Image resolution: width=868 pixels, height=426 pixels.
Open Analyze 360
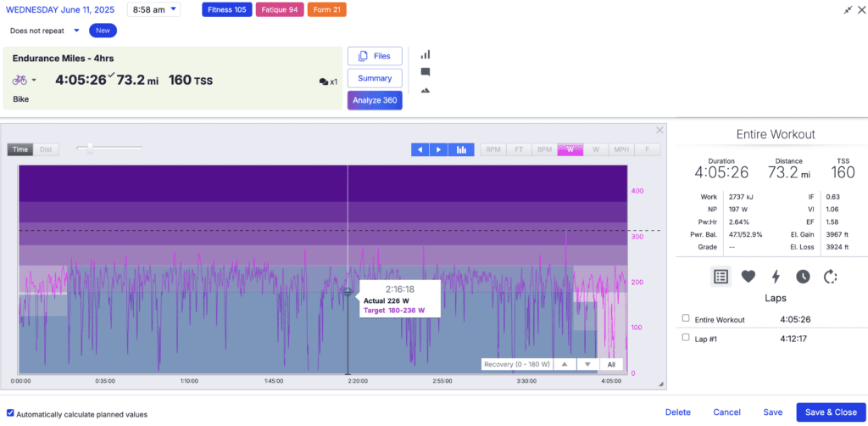click(375, 100)
